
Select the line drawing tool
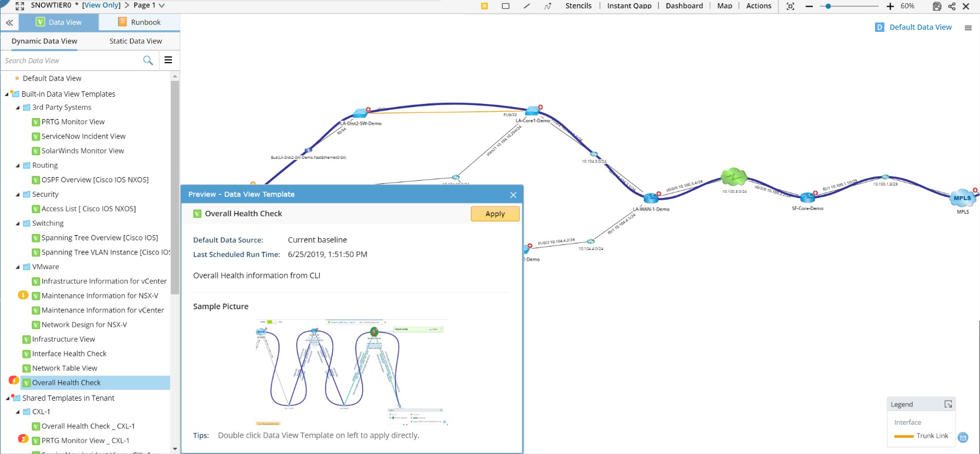(527, 6)
